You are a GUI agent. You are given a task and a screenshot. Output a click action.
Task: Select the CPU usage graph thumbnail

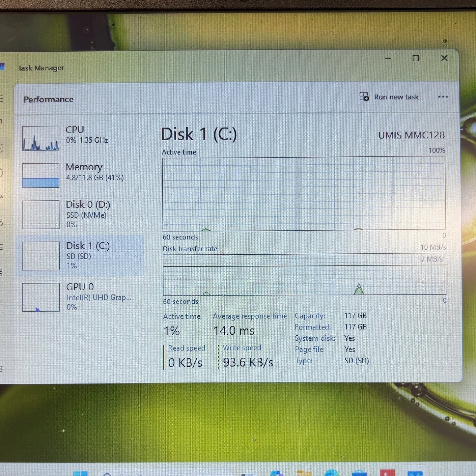(x=41, y=138)
